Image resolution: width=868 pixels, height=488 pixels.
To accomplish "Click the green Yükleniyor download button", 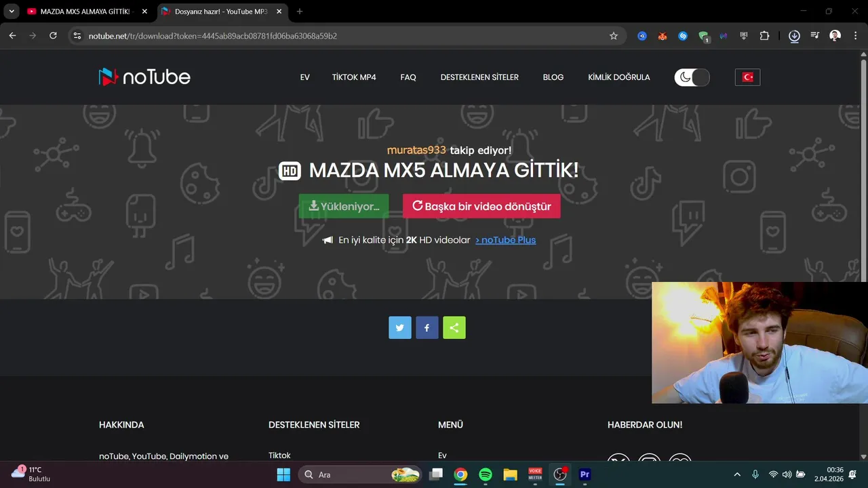I will click(x=344, y=206).
